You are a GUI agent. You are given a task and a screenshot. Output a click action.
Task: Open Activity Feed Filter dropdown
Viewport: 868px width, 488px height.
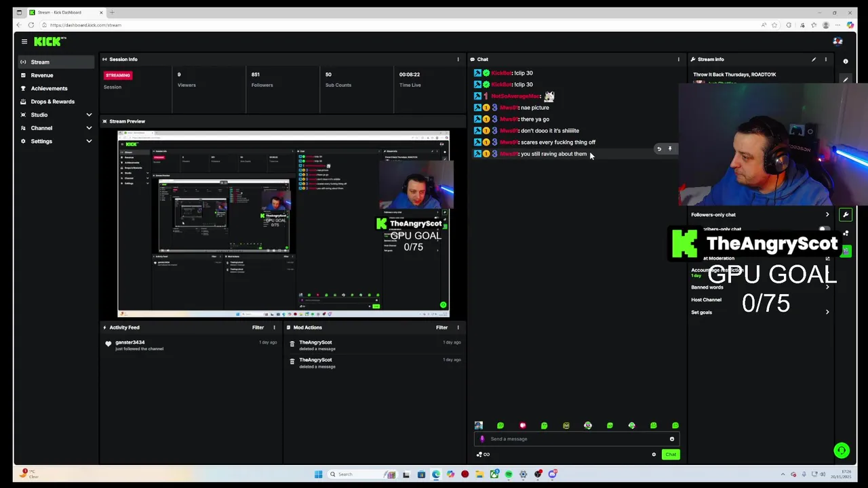click(x=258, y=328)
